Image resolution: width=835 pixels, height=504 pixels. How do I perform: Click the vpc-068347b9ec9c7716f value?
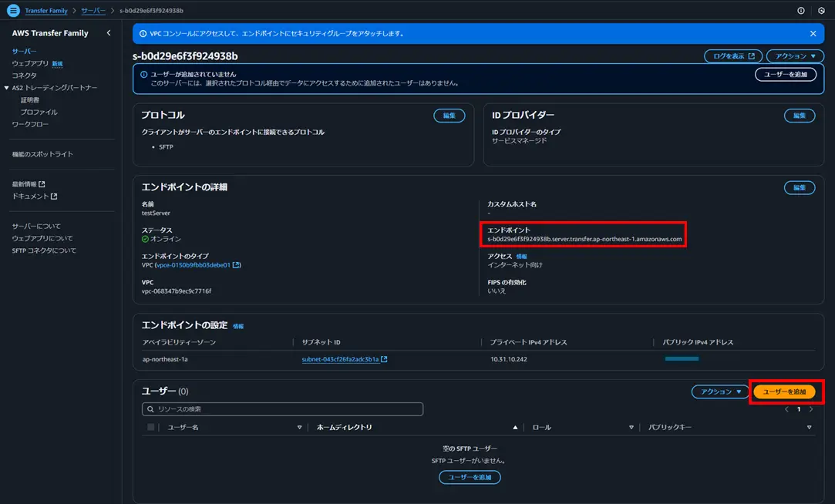(177, 291)
